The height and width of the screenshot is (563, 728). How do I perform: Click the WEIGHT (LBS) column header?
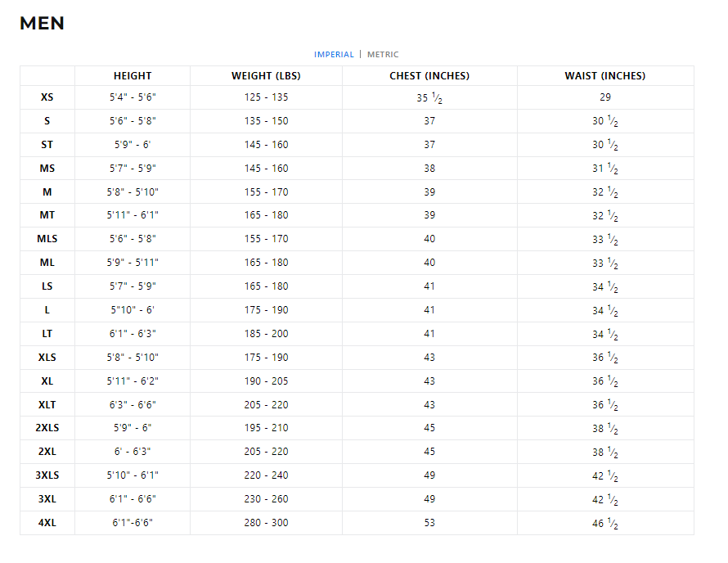(x=266, y=76)
